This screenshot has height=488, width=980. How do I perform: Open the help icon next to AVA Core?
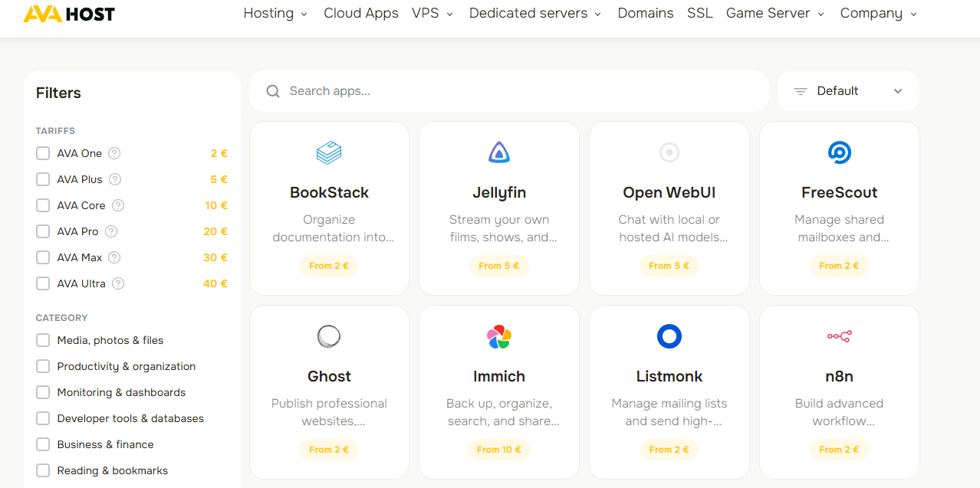click(118, 205)
